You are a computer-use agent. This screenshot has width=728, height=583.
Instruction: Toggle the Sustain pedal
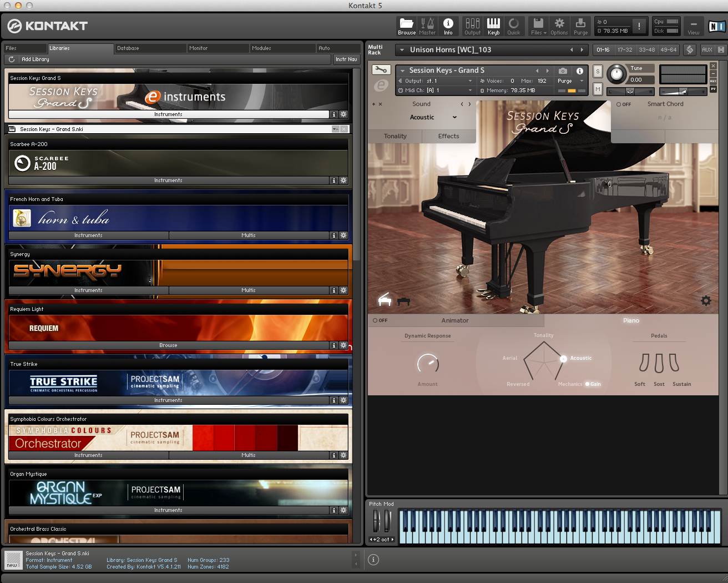pos(674,363)
